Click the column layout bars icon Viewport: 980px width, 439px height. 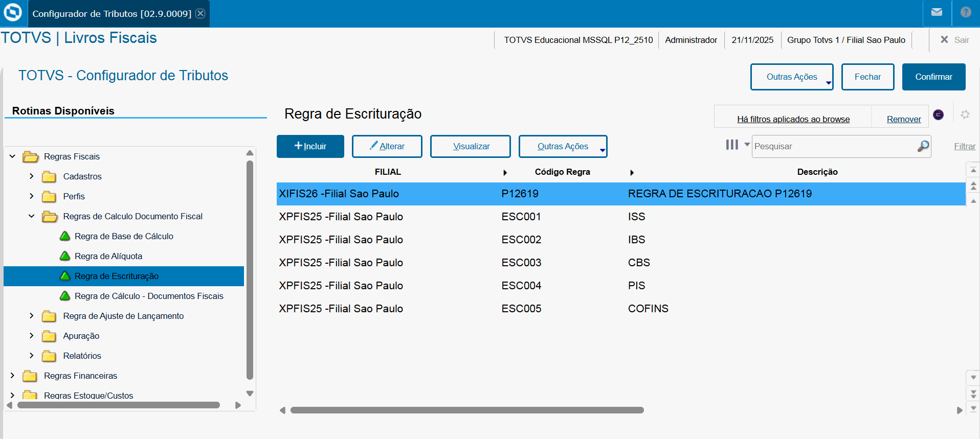[x=732, y=145]
